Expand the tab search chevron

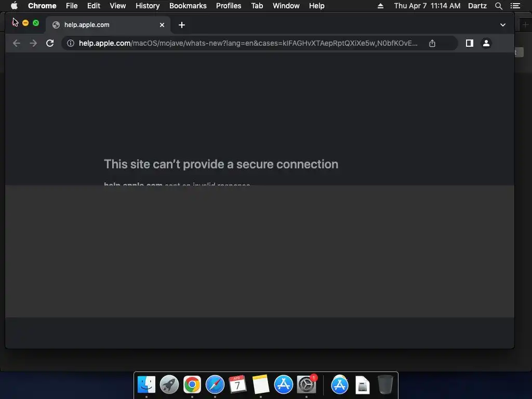point(503,25)
